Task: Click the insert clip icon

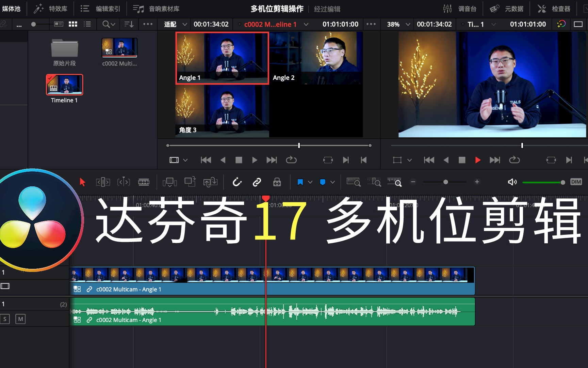Action: click(170, 182)
